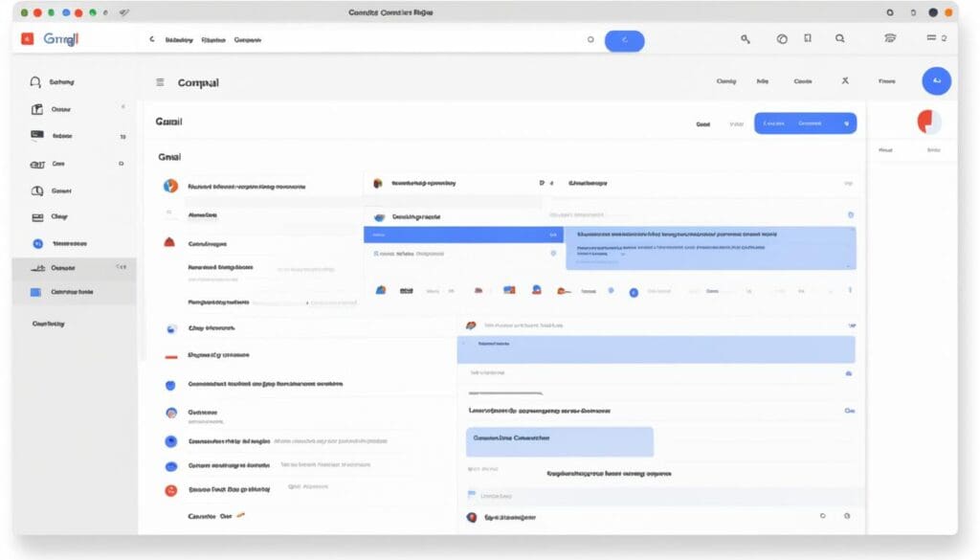Click the bookmark icon in the top toolbar

[x=808, y=39]
